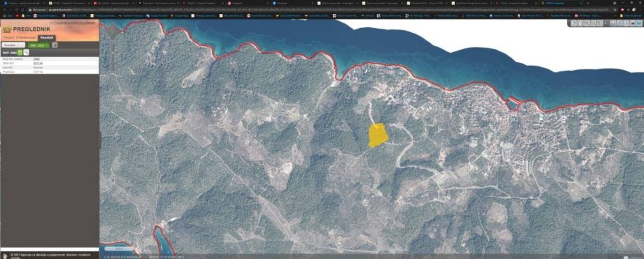Reload the page with browser refresh icon
The width and height of the screenshot is (644, 259).
click(16, 9)
